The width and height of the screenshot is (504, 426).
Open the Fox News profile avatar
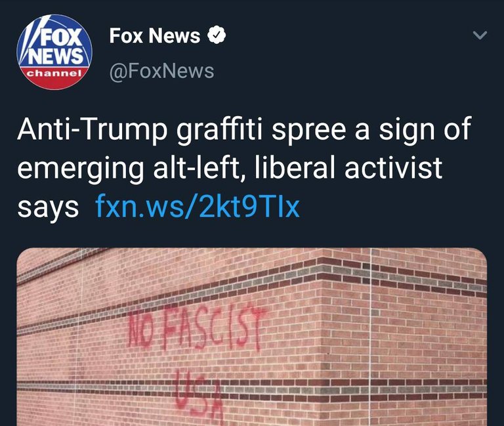(54, 52)
